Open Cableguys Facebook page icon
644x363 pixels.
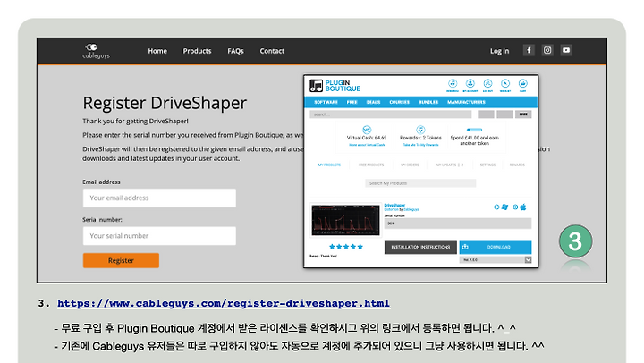pyautogui.click(x=529, y=50)
